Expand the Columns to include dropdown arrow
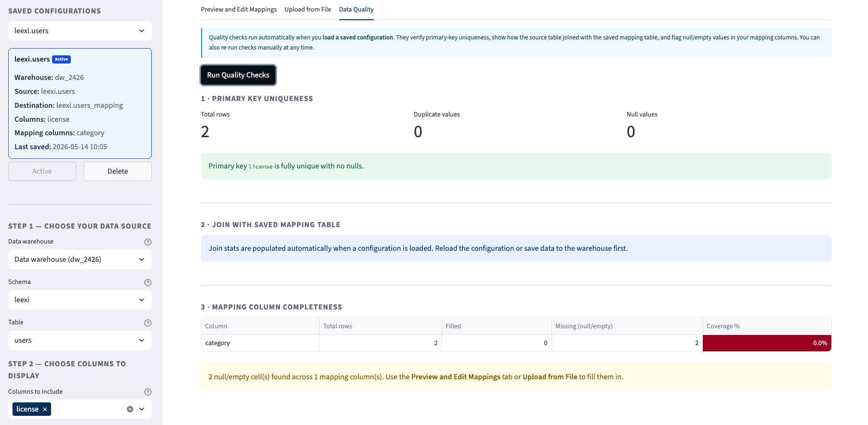868x425 pixels. tap(142, 409)
